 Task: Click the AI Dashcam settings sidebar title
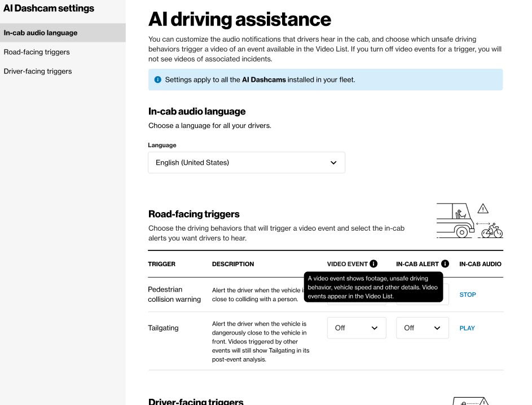[49, 8]
